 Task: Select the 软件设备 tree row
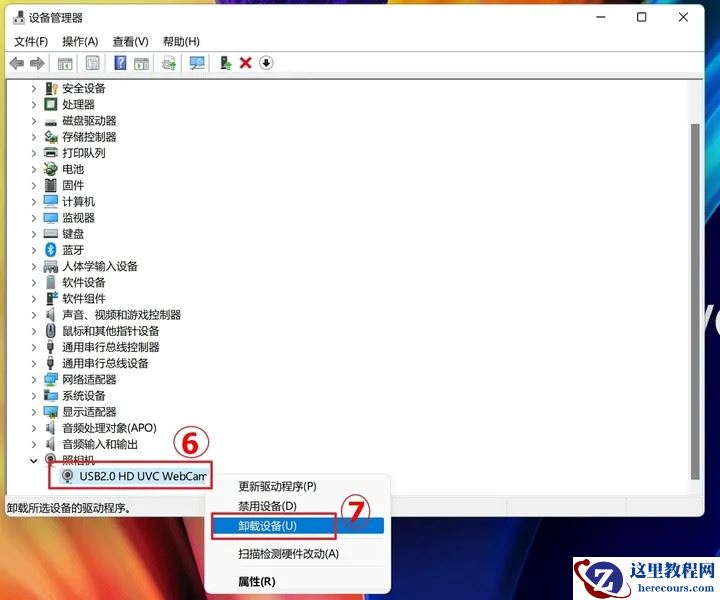point(84,282)
